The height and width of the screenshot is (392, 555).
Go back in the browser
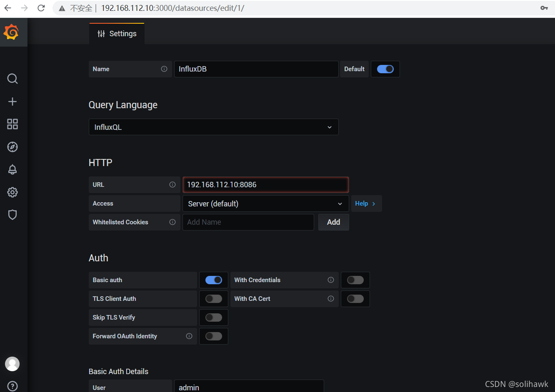coord(8,8)
